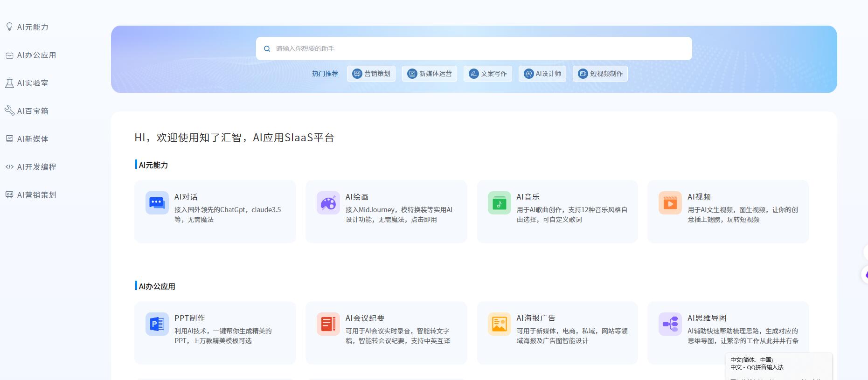Switch to AI开发编程 section
Screen dimensions: 868x380
pyautogui.click(x=36, y=167)
